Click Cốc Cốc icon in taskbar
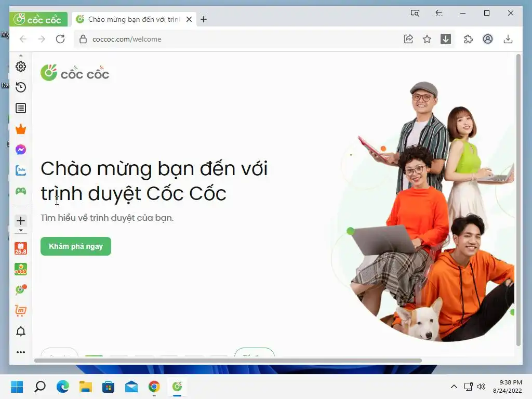This screenshot has height=399, width=532. pyautogui.click(x=177, y=387)
